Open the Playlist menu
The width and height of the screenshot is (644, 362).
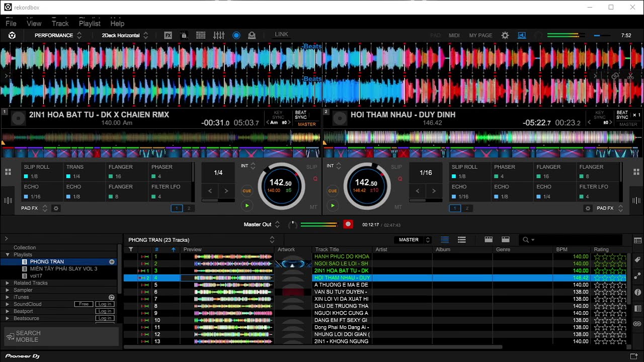tap(90, 24)
